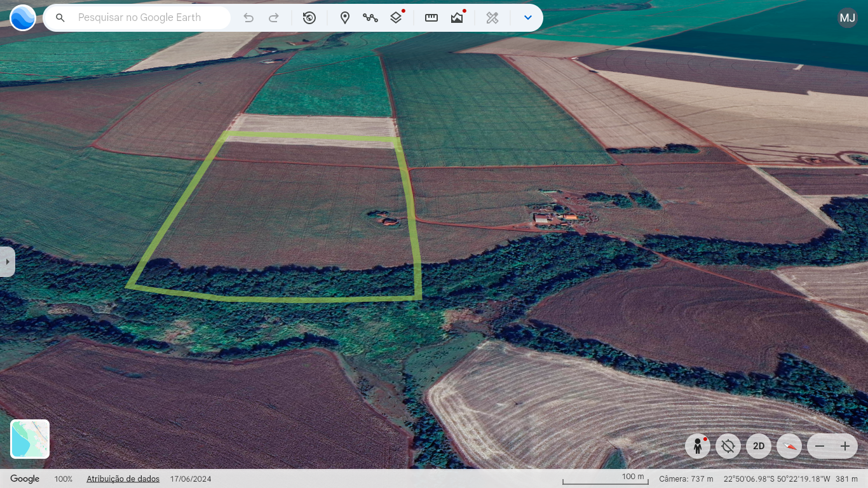Click the redo arrow in the toolbar
This screenshot has width=868, height=488.
(x=274, y=18)
